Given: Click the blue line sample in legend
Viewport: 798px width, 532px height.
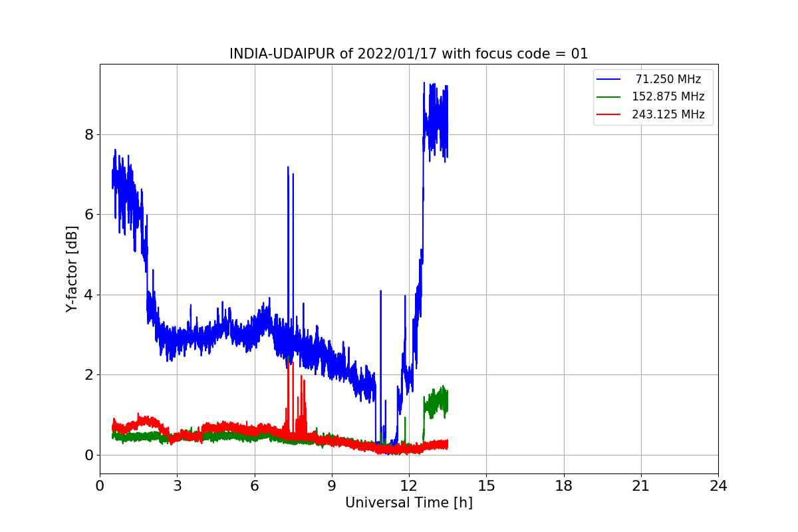Looking at the screenshot, I should [x=608, y=79].
